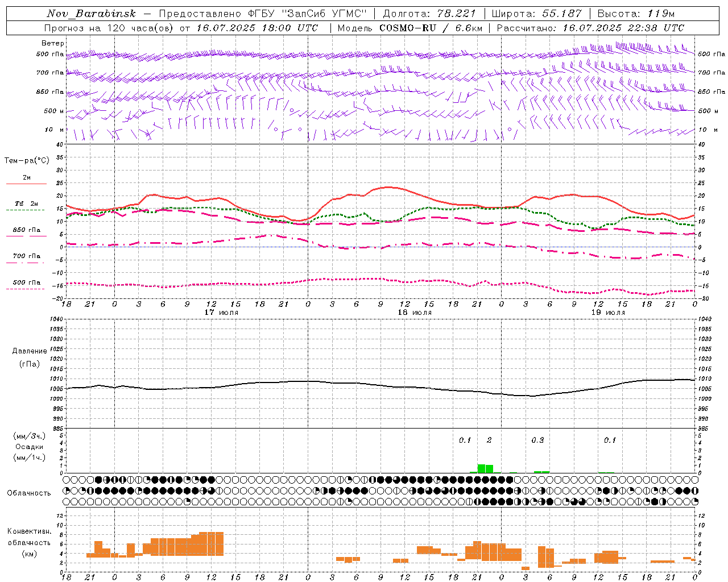728x582 pixels.
Task: Click the 500 гПа temperature legend entry
Action: [x=27, y=282]
